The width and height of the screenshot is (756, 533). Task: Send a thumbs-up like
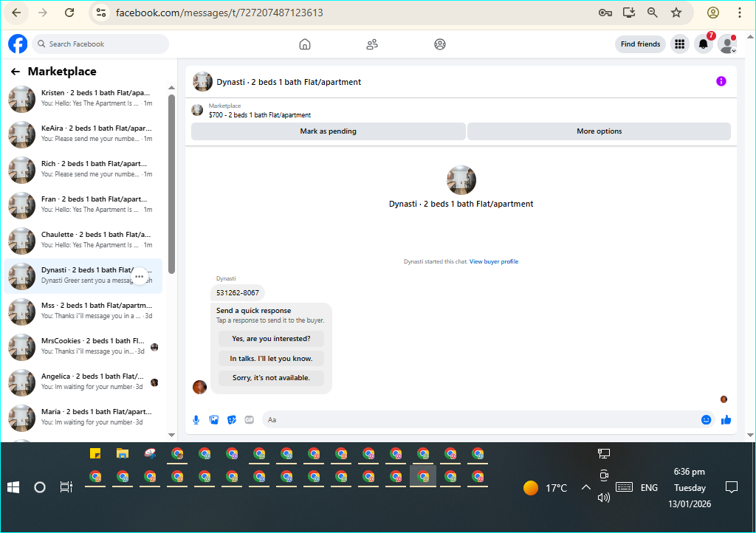(x=726, y=420)
